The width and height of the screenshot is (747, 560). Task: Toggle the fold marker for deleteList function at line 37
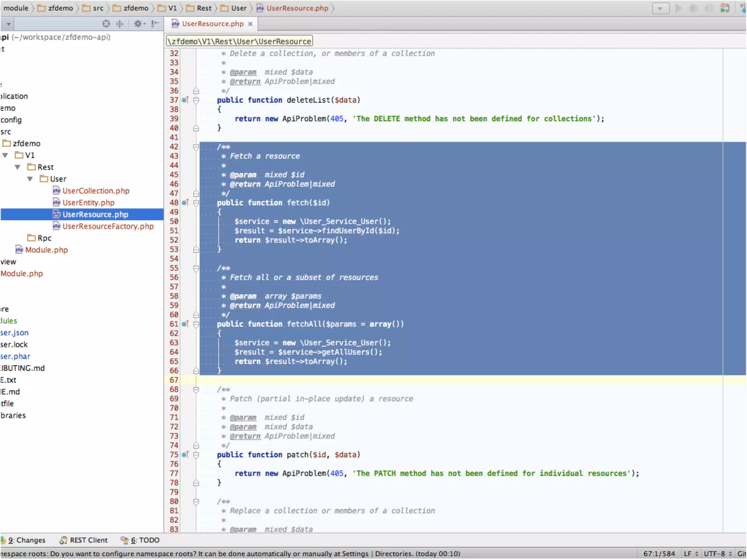[196, 100]
